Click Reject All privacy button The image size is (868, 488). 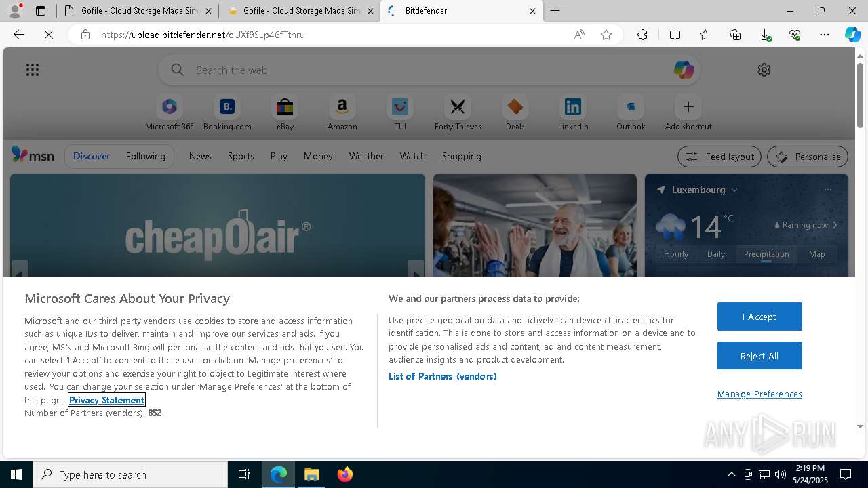point(759,356)
